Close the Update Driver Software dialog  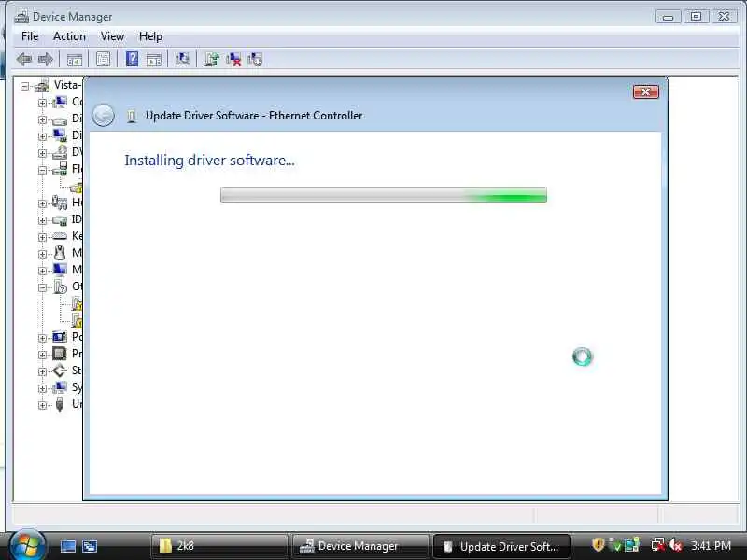[x=645, y=91]
